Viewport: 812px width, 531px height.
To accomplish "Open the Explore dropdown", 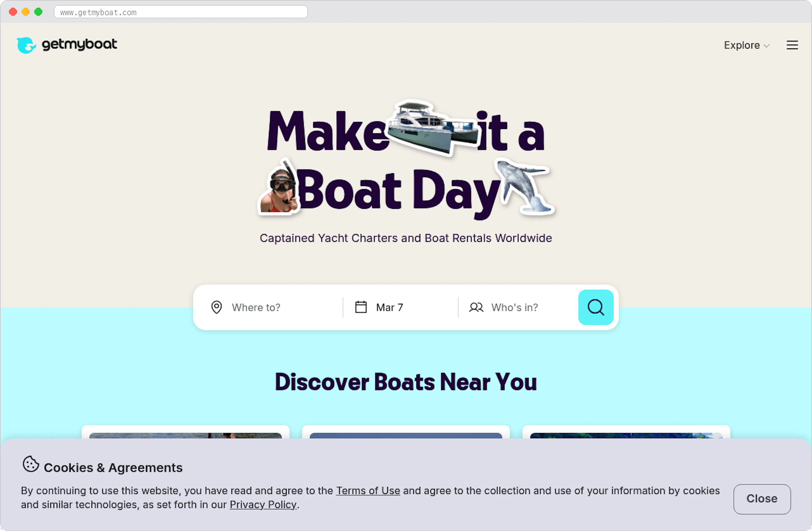I will click(x=746, y=45).
